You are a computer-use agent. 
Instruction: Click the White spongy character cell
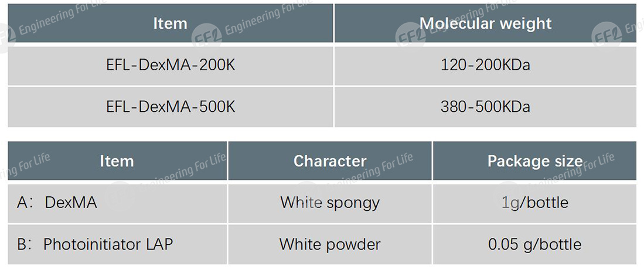tap(330, 203)
